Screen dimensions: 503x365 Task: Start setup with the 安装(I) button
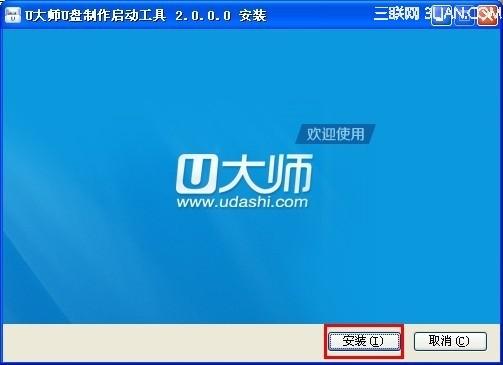coord(364,341)
